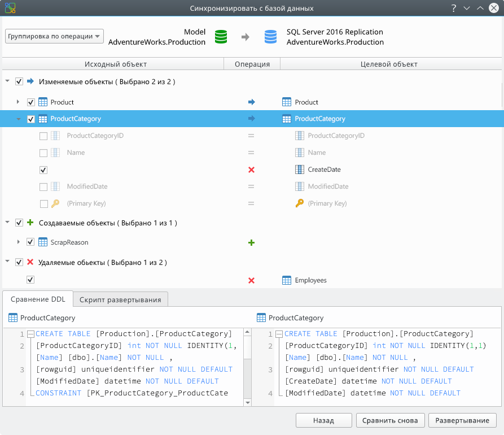
Task: Click the gray arrow between databases
Action: click(246, 37)
